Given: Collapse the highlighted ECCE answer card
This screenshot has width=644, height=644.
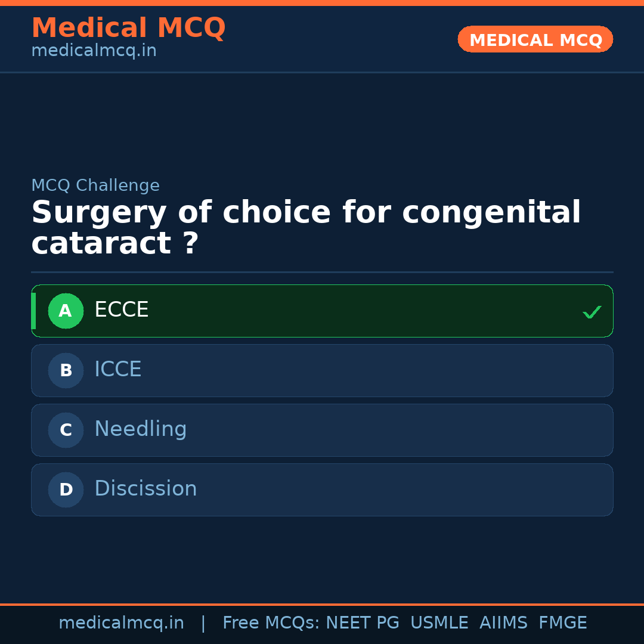Looking at the screenshot, I should tap(322, 311).
